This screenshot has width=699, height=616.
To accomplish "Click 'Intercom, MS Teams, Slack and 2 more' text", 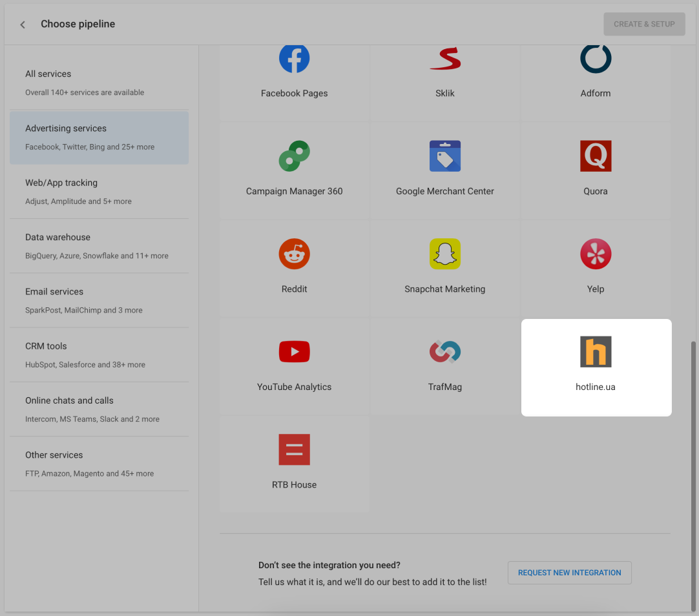I will click(x=92, y=419).
